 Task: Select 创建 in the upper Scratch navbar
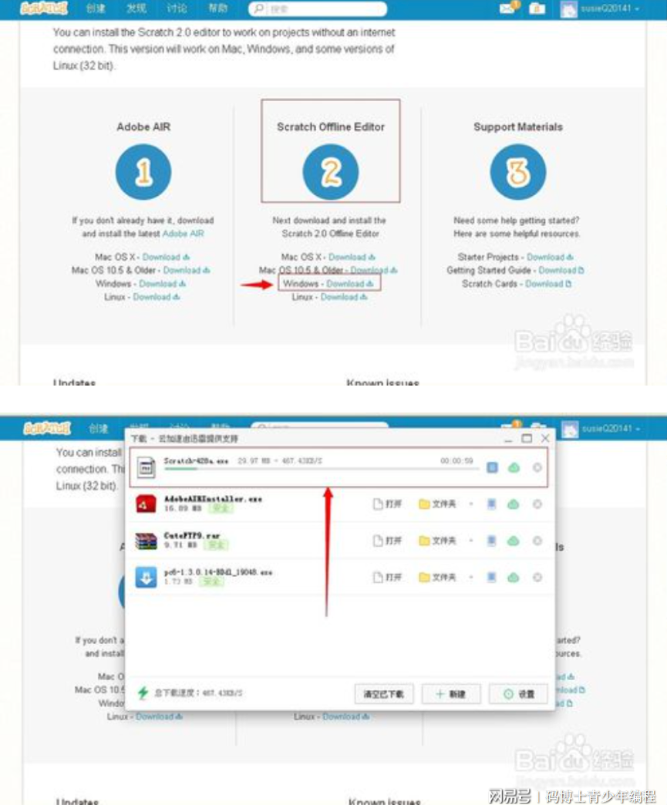tap(96, 8)
